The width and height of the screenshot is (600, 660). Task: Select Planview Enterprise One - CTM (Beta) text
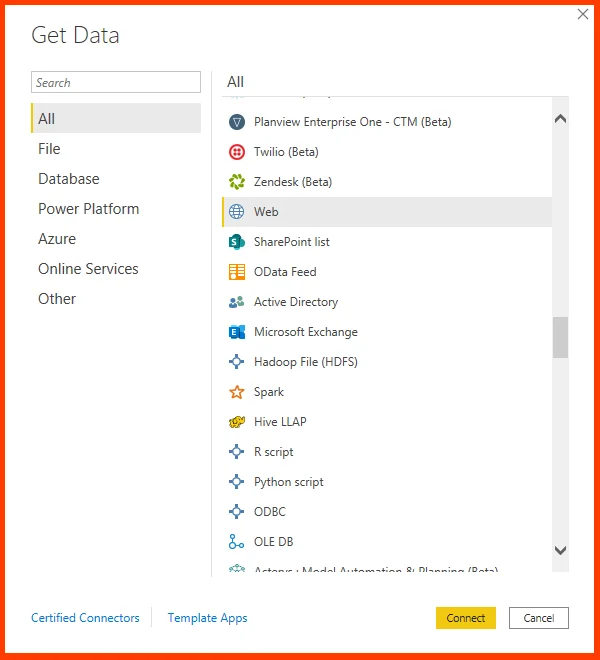click(352, 122)
